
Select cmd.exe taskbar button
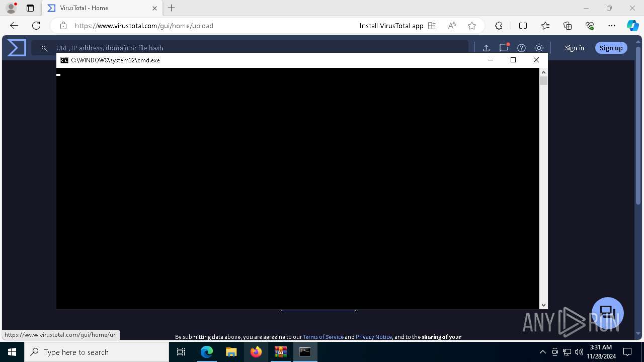coord(305,352)
